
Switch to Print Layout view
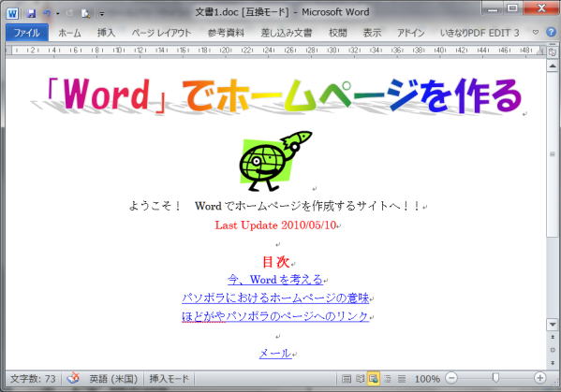click(347, 379)
